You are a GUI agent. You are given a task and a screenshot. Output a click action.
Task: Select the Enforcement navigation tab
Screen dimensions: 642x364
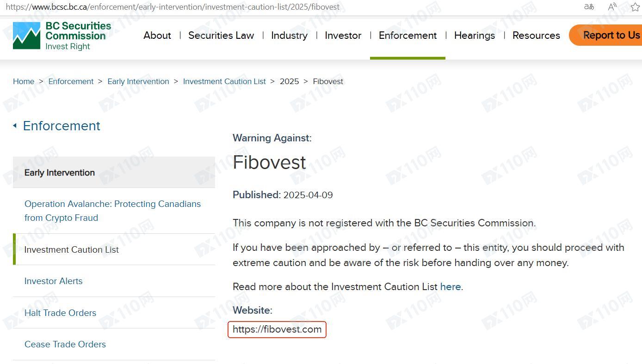pyautogui.click(x=407, y=36)
